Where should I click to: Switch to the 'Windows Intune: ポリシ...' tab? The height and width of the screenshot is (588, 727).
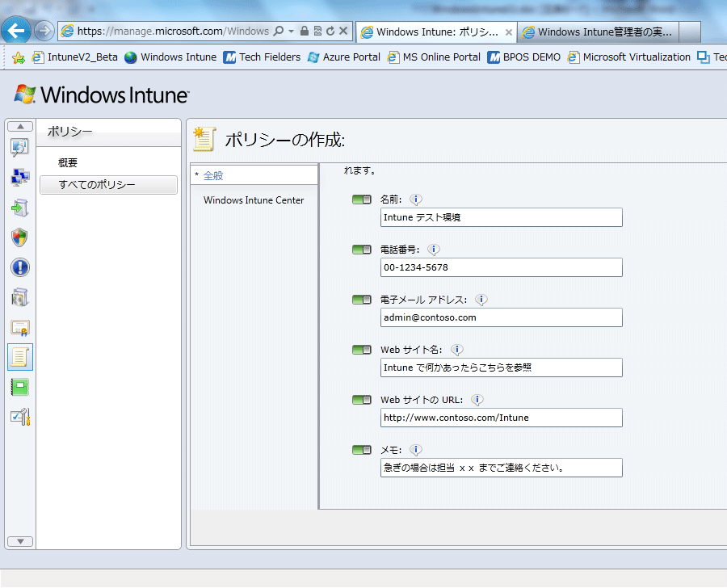click(x=436, y=32)
